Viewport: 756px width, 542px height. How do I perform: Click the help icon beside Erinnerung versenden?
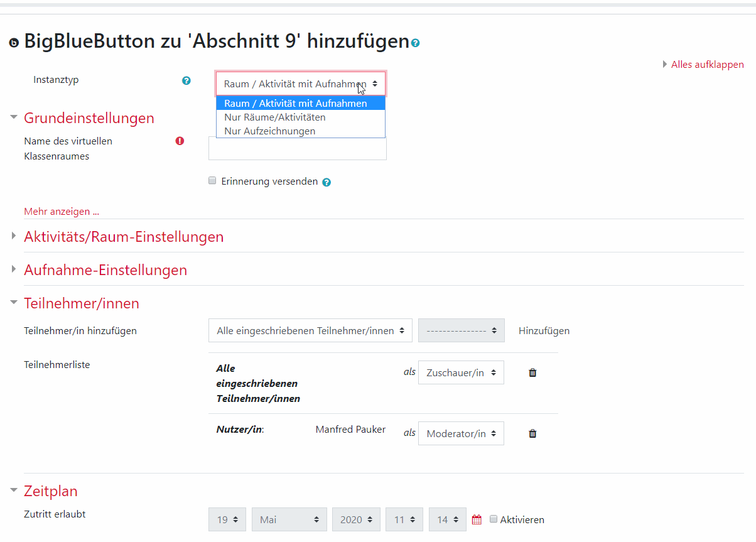tap(326, 182)
